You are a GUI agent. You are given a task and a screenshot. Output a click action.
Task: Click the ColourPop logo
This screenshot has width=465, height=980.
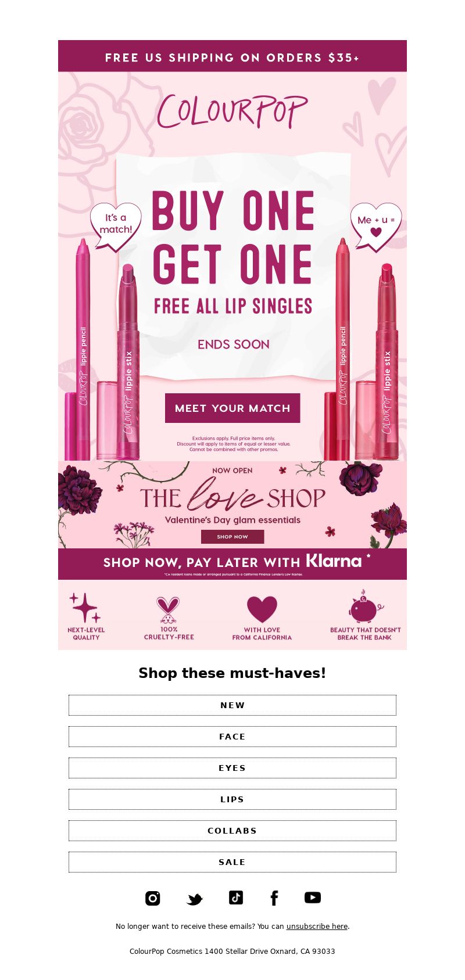pos(232,112)
